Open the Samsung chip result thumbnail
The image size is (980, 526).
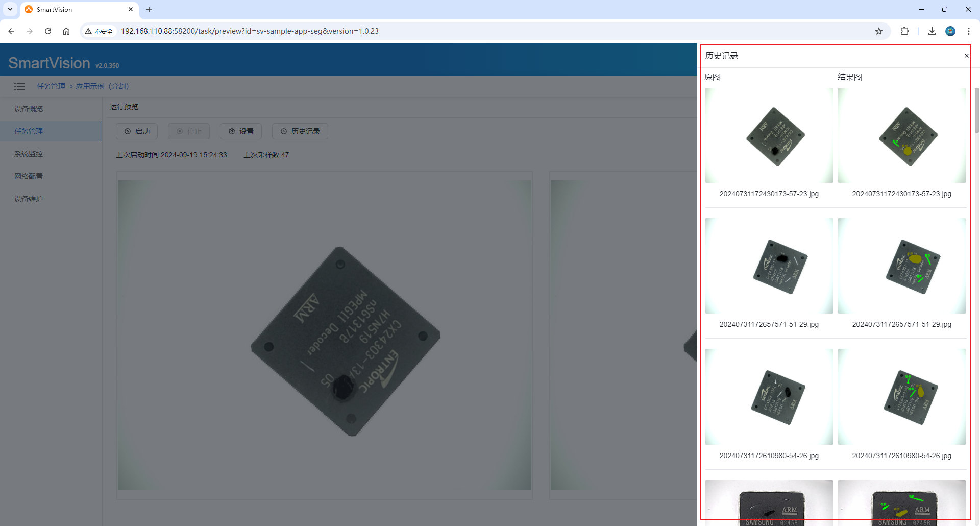(x=901, y=503)
